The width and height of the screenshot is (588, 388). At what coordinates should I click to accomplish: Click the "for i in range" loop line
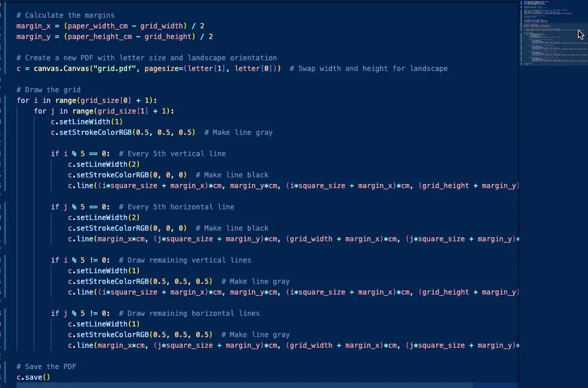pyautogui.click(x=87, y=100)
